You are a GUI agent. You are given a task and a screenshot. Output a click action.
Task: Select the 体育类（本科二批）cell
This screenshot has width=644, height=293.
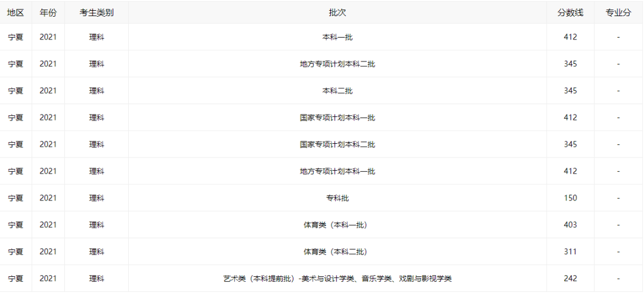338,252
